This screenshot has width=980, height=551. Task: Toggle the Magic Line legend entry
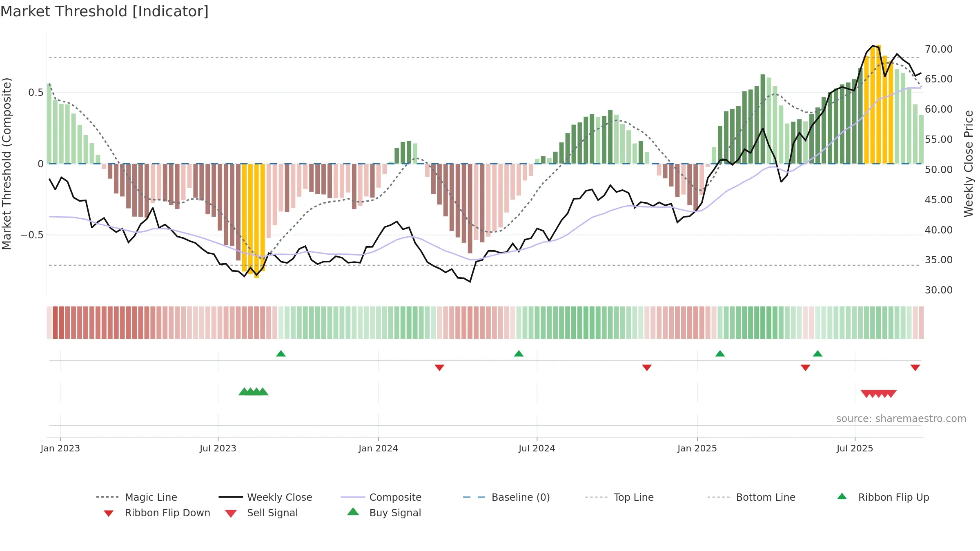137,497
